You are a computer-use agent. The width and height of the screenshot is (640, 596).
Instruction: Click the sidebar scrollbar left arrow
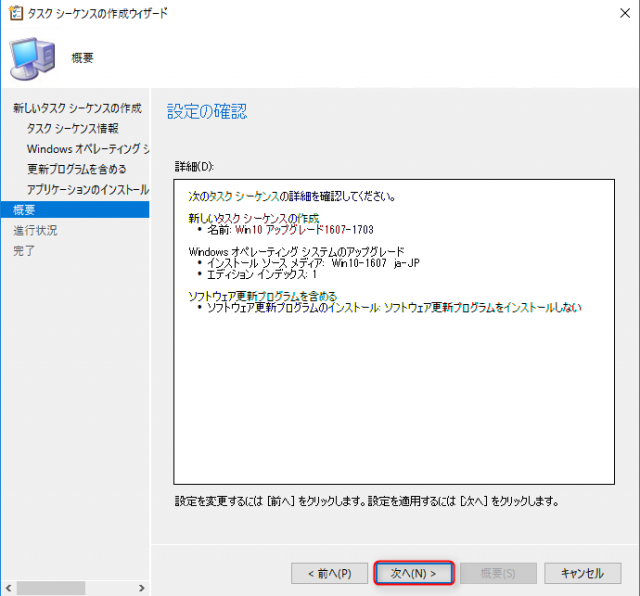(9, 588)
